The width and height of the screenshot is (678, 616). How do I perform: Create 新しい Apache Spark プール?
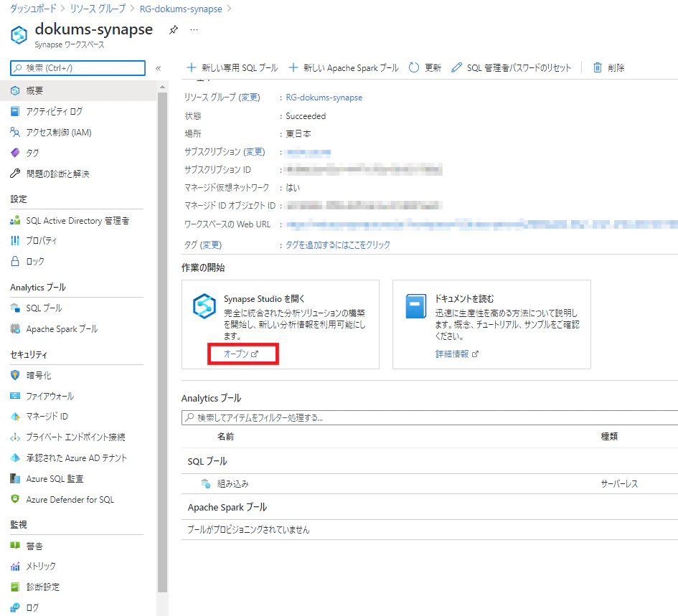344,68
